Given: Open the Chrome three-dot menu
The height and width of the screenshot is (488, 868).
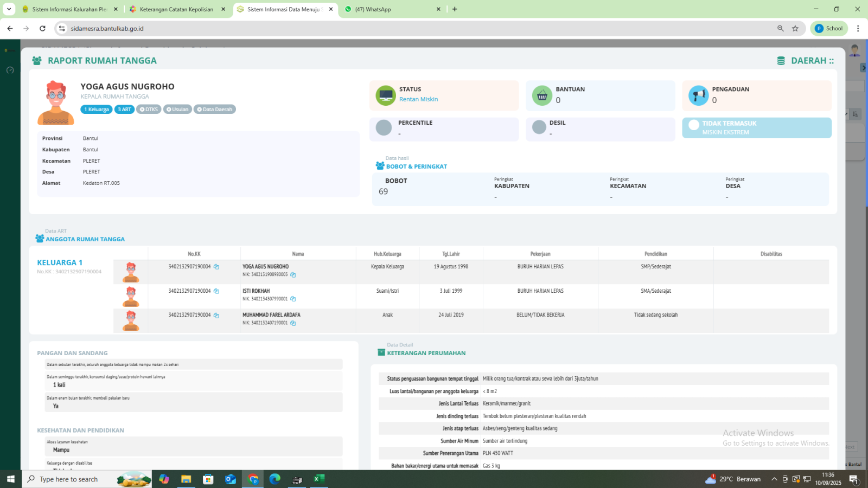Looking at the screenshot, I should pyautogui.click(x=858, y=29).
